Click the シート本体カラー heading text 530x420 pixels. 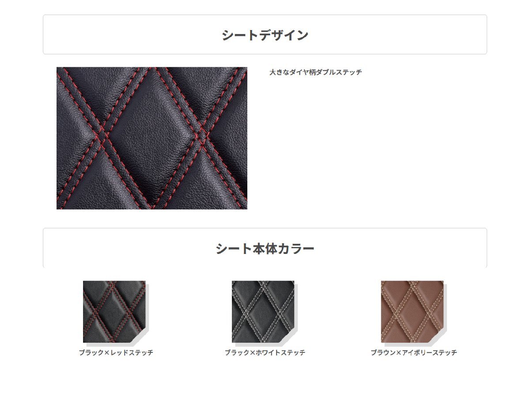click(x=265, y=249)
